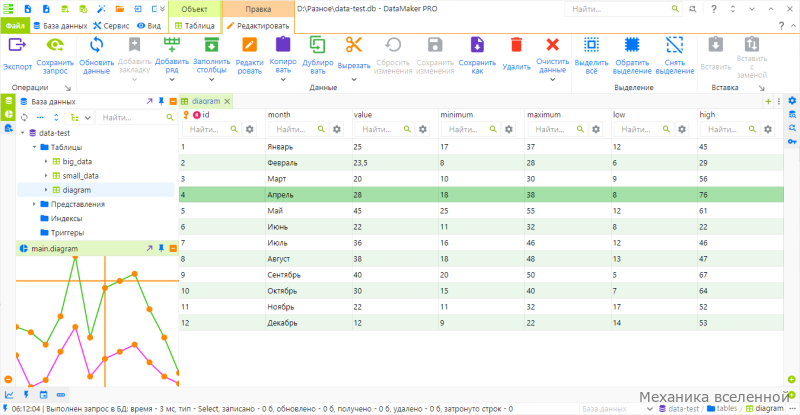Click Сохранить как icon

click(477, 45)
